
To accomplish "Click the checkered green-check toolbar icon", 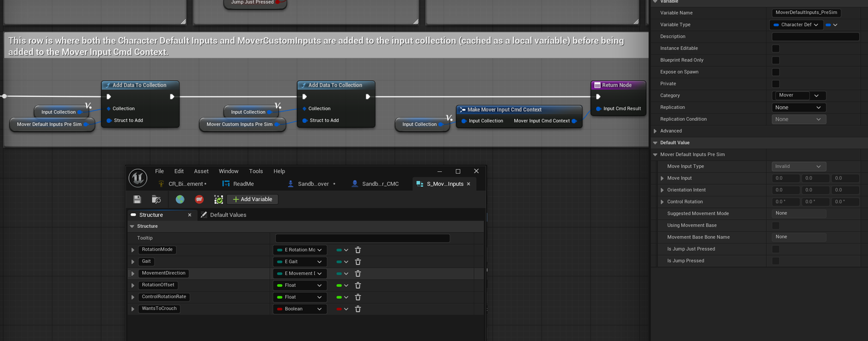I will (218, 199).
